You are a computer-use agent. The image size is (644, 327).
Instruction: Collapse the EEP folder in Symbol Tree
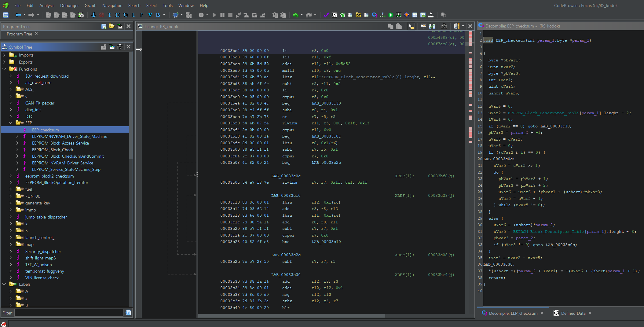pyautogui.click(x=11, y=123)
